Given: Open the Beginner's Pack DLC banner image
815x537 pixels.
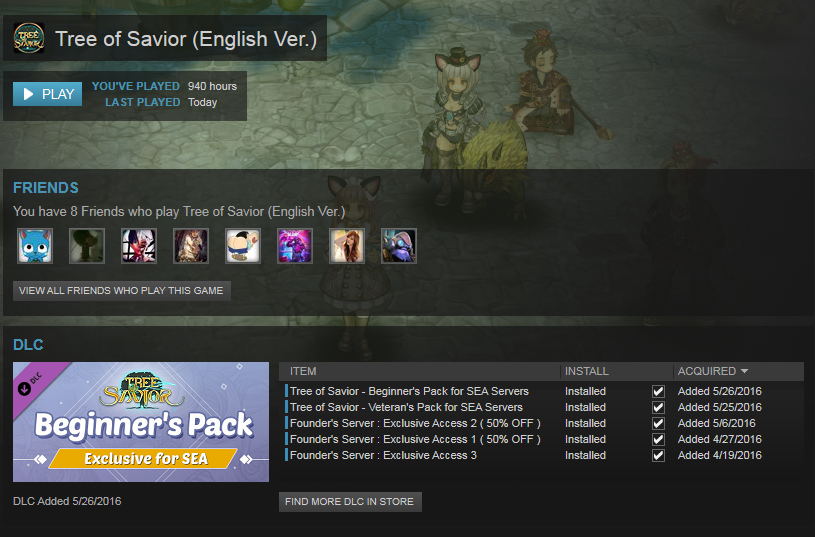Looking at the screenshot, I should click(x=141, y=422).
